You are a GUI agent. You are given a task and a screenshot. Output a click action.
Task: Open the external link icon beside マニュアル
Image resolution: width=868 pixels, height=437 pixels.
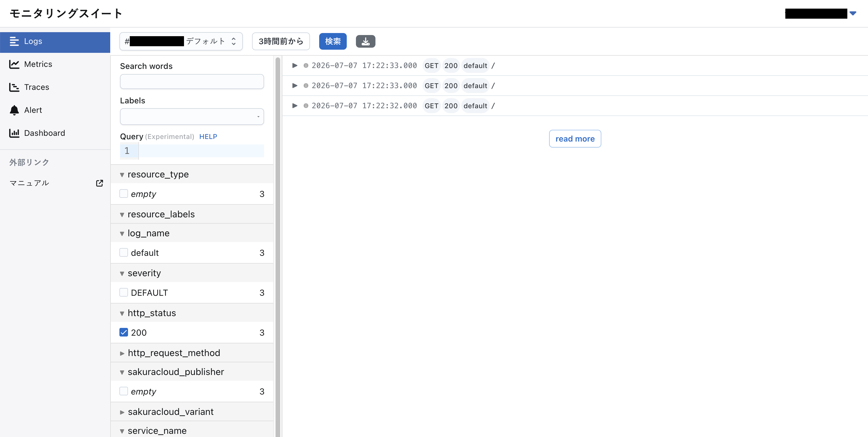(99, 183)
